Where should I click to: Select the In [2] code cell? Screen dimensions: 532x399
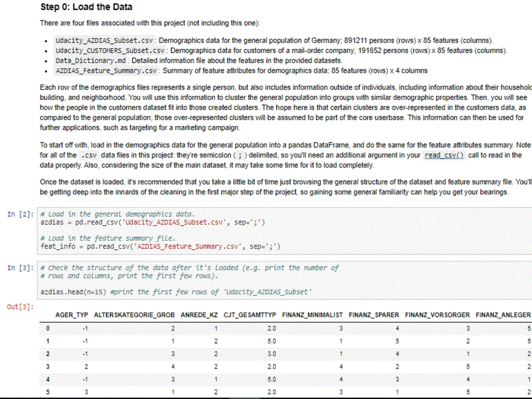tap(160, 231)
